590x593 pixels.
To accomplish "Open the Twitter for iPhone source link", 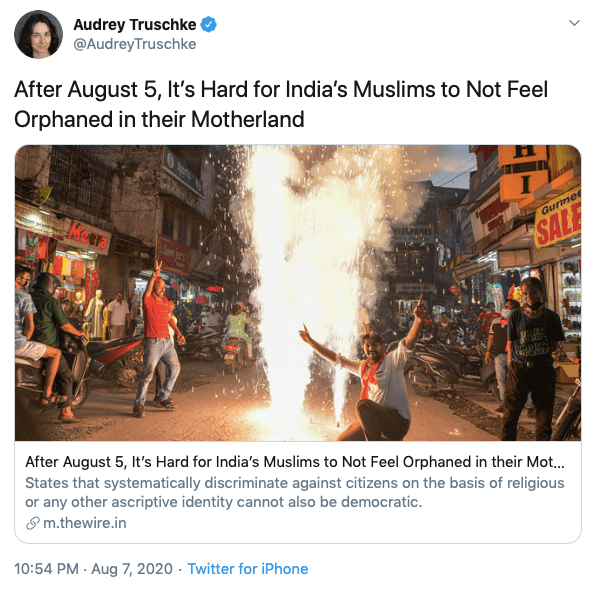I will pos(248,569).
